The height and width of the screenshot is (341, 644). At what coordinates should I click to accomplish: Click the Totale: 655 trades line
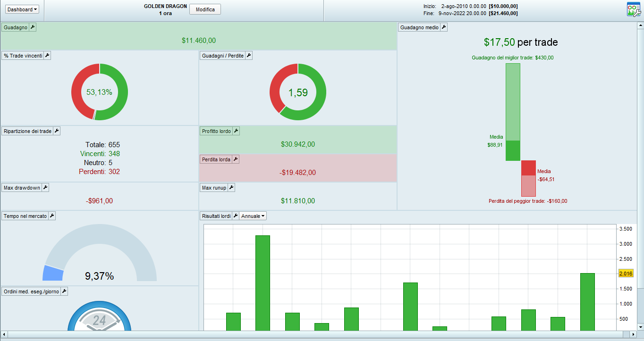[102, 144]
